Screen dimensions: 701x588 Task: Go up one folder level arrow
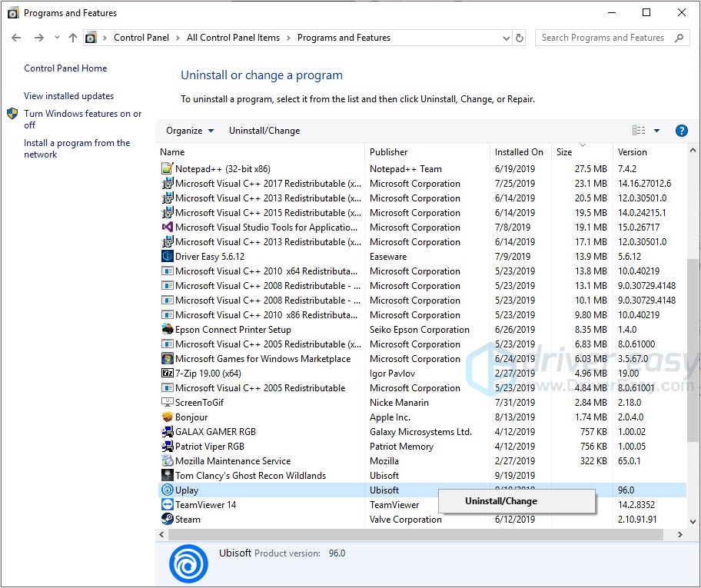[x=73, y=38]
